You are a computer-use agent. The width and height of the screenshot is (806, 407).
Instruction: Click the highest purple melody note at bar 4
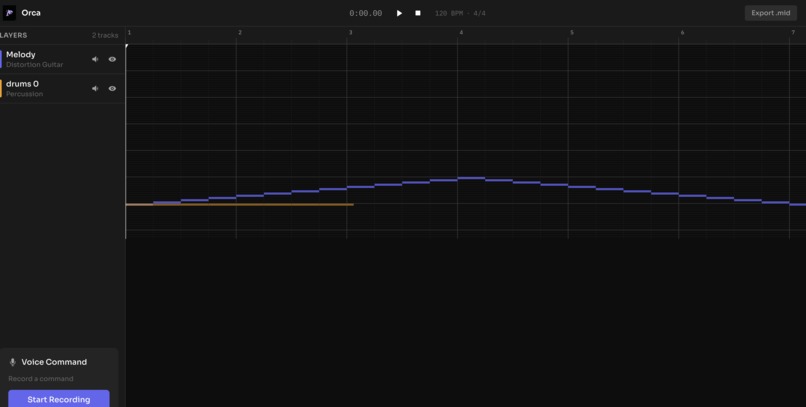(471, 178)
